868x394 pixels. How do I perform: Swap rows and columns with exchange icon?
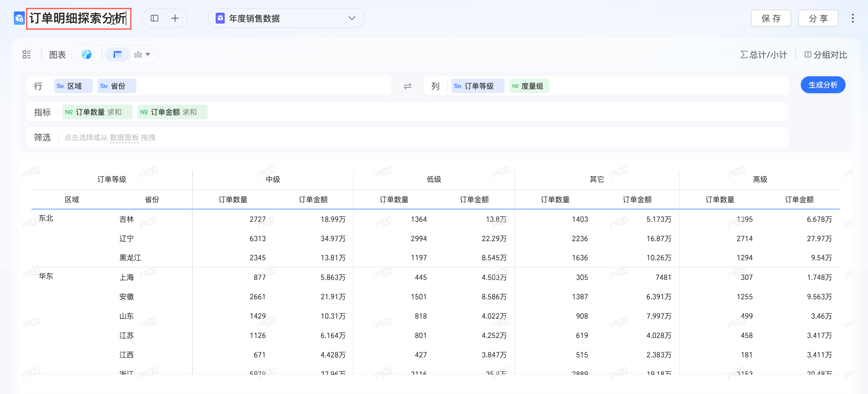point(407,86)
